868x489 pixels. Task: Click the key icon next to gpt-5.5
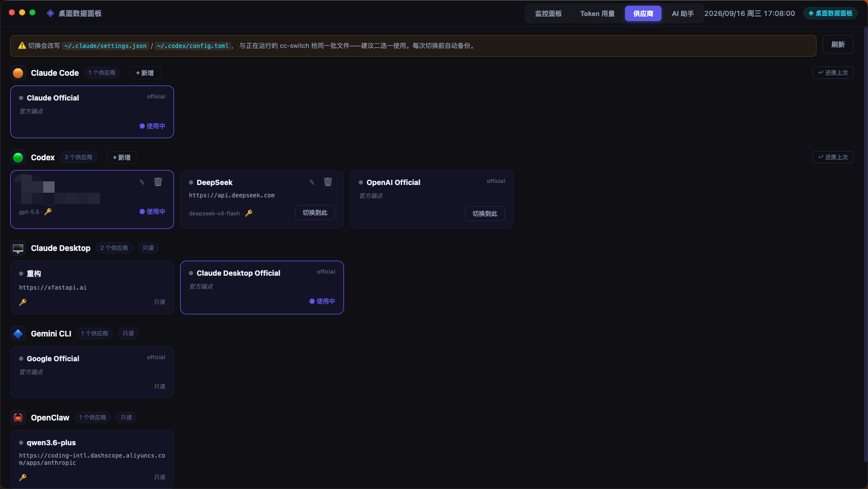48,212
